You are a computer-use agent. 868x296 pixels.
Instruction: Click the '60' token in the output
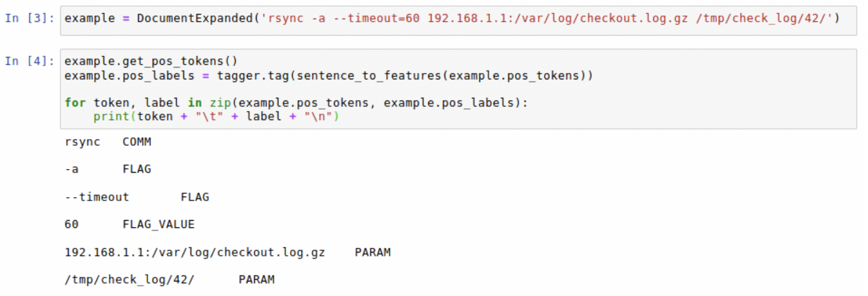(x=72, y=224)
